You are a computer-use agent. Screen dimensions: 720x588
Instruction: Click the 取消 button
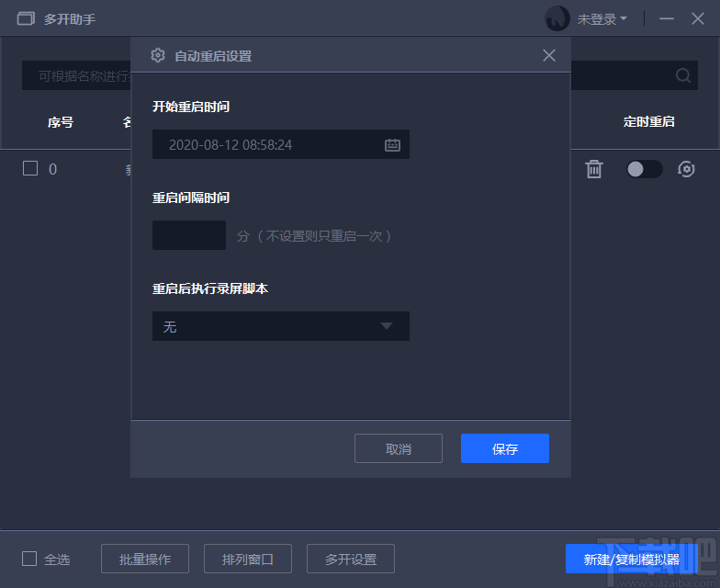(x=399, y=448)
